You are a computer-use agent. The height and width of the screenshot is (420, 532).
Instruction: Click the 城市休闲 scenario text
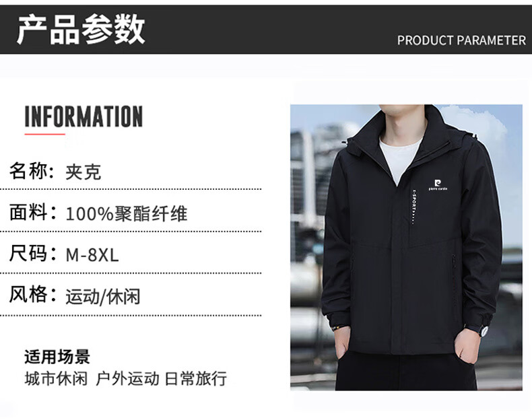pos(56,378)
